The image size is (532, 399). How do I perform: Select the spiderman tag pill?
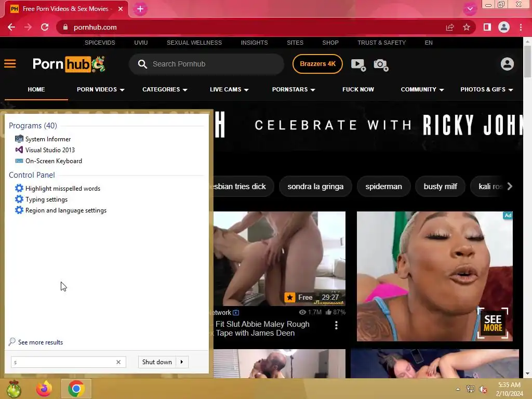coord(384,187)
